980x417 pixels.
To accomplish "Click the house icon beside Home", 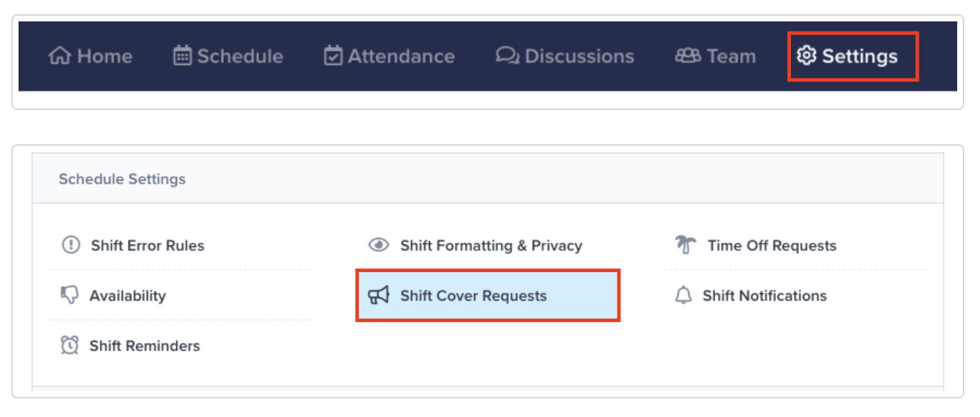I will (x=59, y=56).
